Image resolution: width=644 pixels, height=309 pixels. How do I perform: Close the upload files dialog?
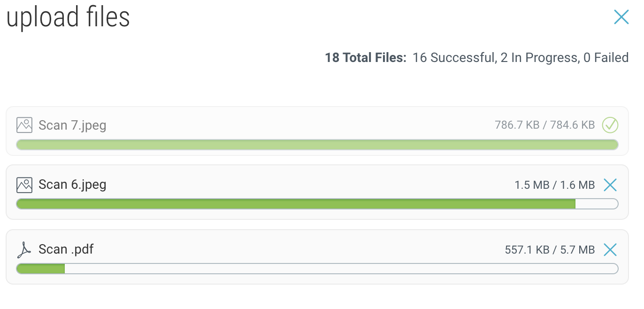click(621, 17)
